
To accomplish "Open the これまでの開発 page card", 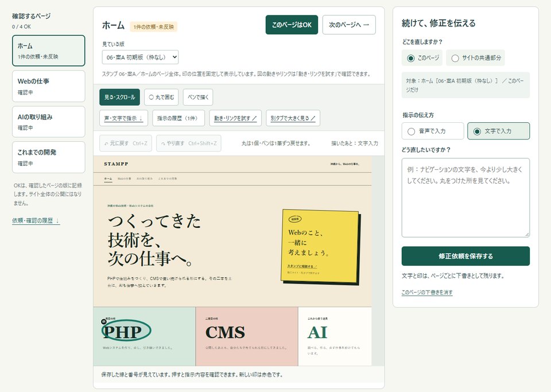I will click(x=48, y=157).
